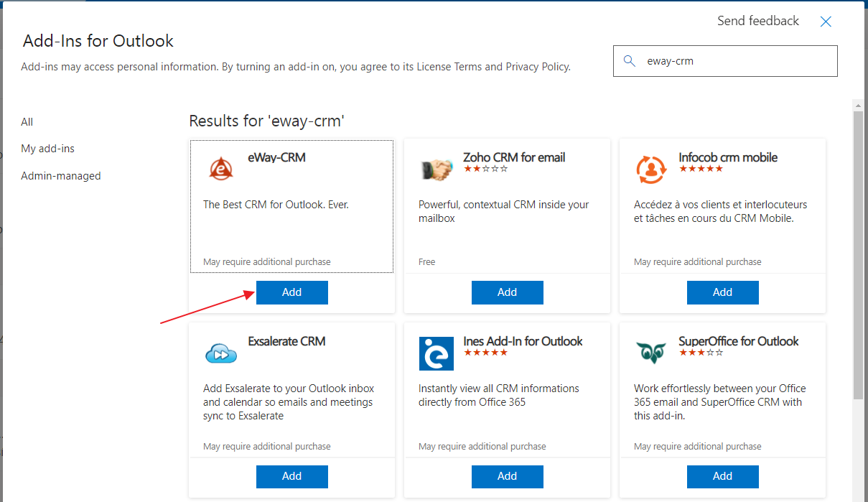Click the Zoho CRM handshake icon
Viewport: 868px width, 502px height.
point(437,169)
